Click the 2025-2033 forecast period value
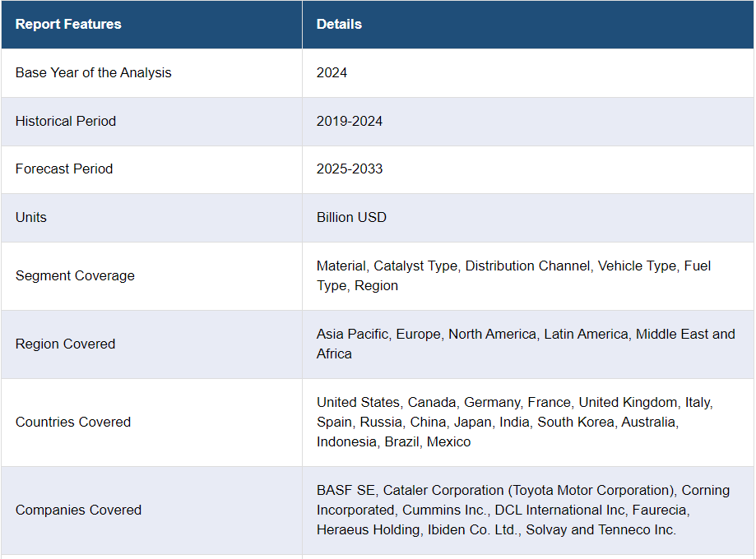Screen dimensions: 756x559 pos(350,169)
